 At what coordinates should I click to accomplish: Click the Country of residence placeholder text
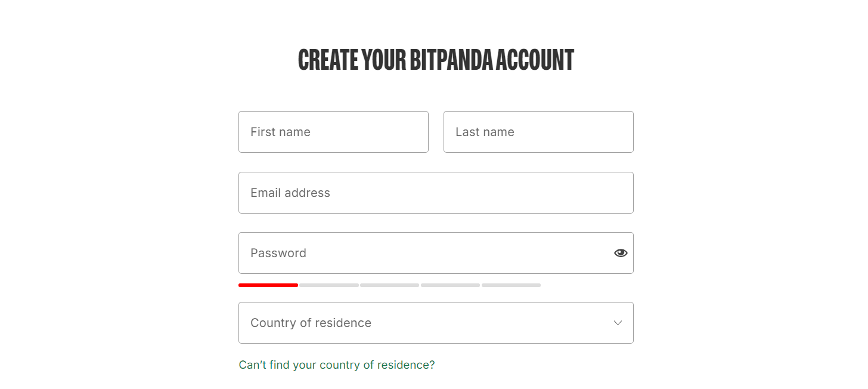(311, 323)
